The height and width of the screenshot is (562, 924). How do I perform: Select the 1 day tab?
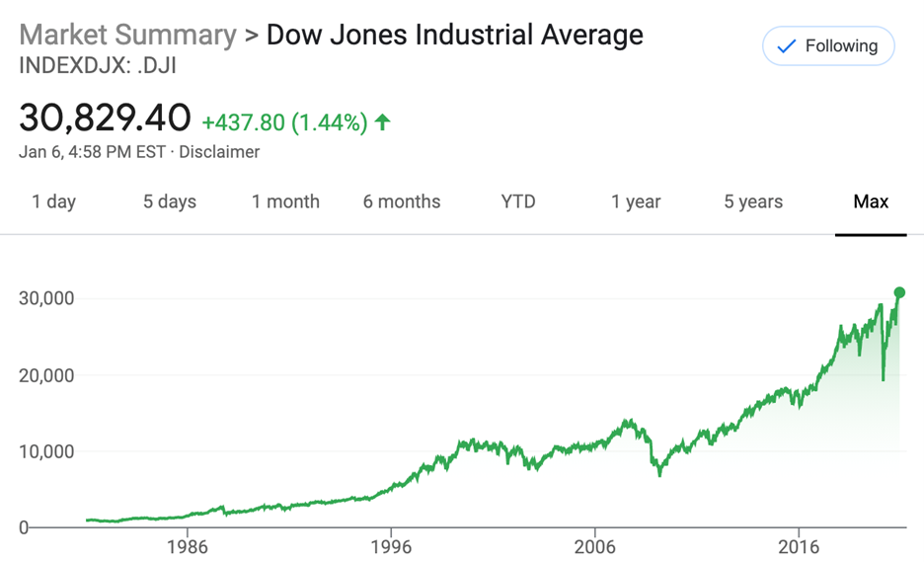tap(53, 201)
